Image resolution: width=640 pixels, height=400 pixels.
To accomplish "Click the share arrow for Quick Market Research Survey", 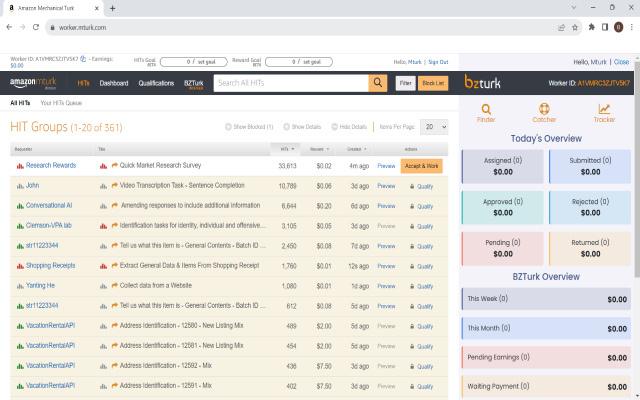I will (115, 165).
